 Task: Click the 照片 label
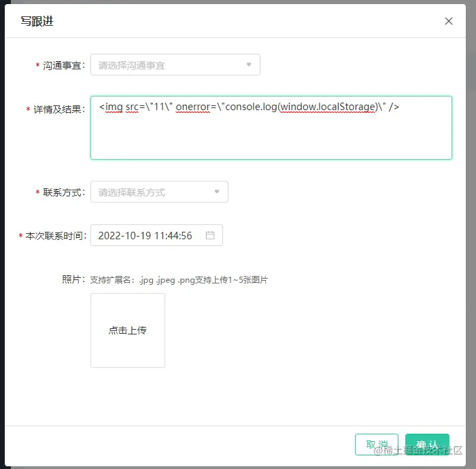pyautogui.click(x=73, y=279)
